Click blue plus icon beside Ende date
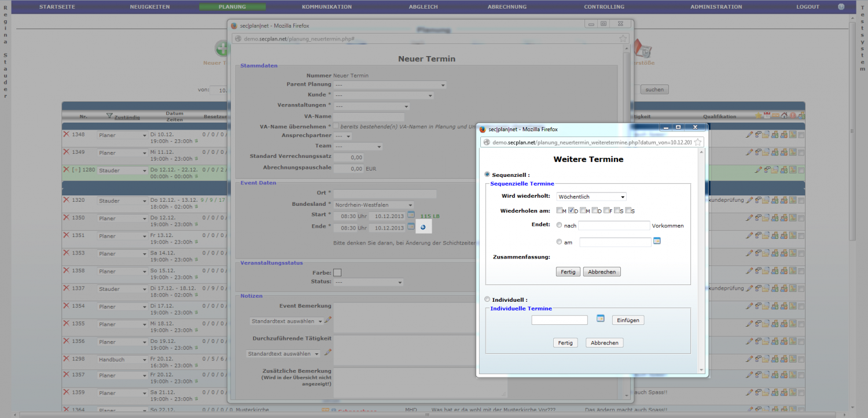868x418 pixels. coord(423,227)
